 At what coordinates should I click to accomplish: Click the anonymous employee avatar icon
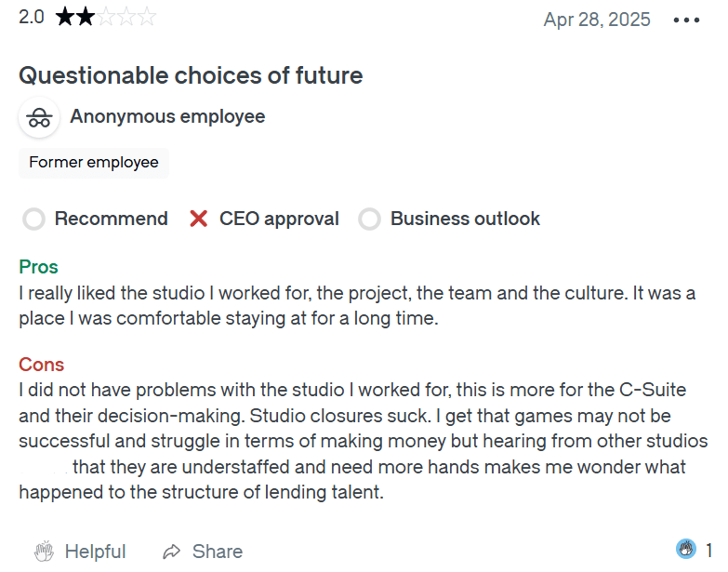[x=39, y=118]
